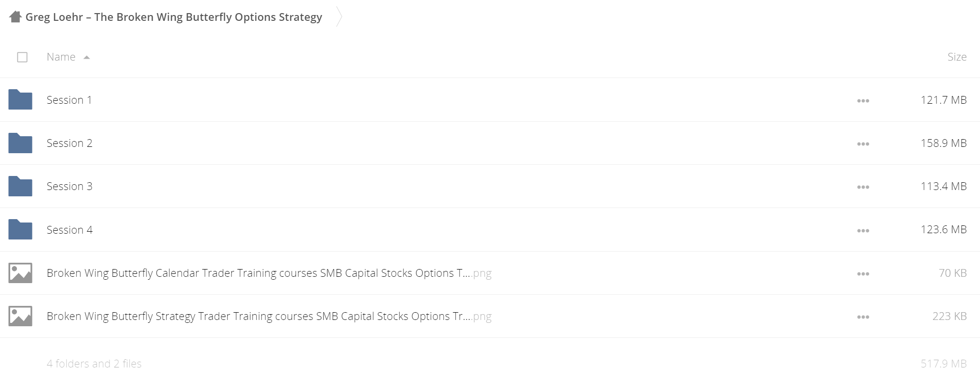Open more actions menu for Session 2
Viewport: 980px width, 382px height.
click(863, 144)
